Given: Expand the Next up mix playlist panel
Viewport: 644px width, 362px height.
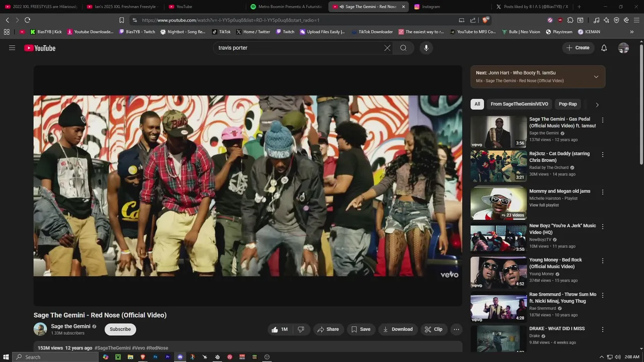Looking at the screenshot, I should [596, 77].
